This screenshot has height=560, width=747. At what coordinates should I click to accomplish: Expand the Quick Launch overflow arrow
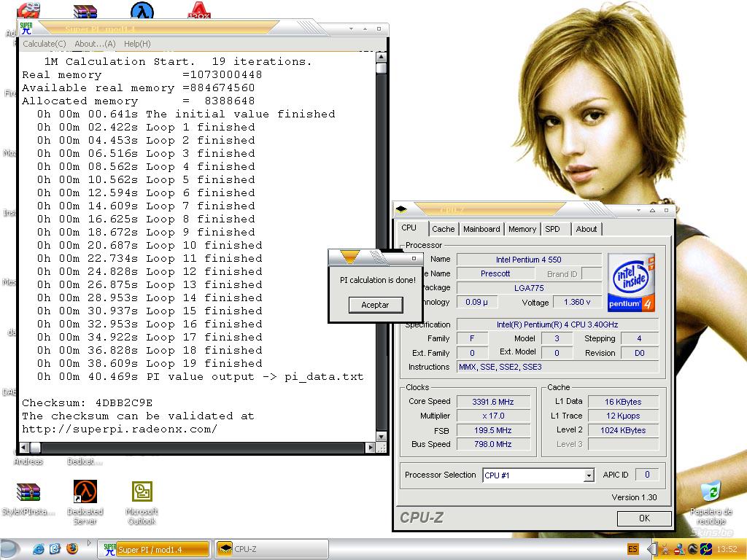(x=88, y=542)
